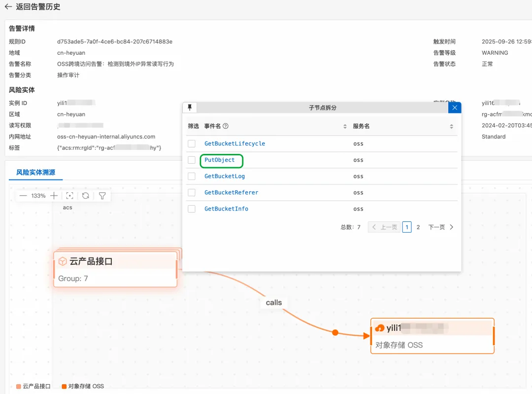
Task: Check the GetBucketLog row checkbox
Action: coord(192,176)
